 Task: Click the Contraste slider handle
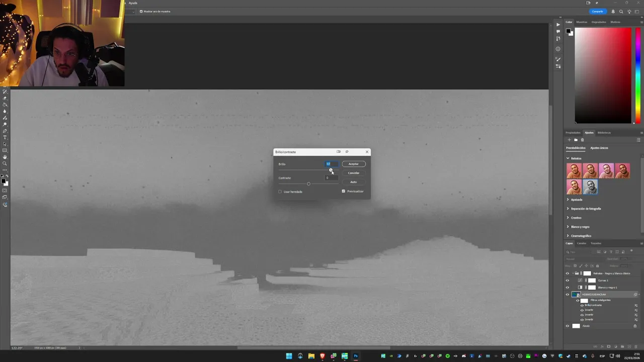click(x=308, y=184)
